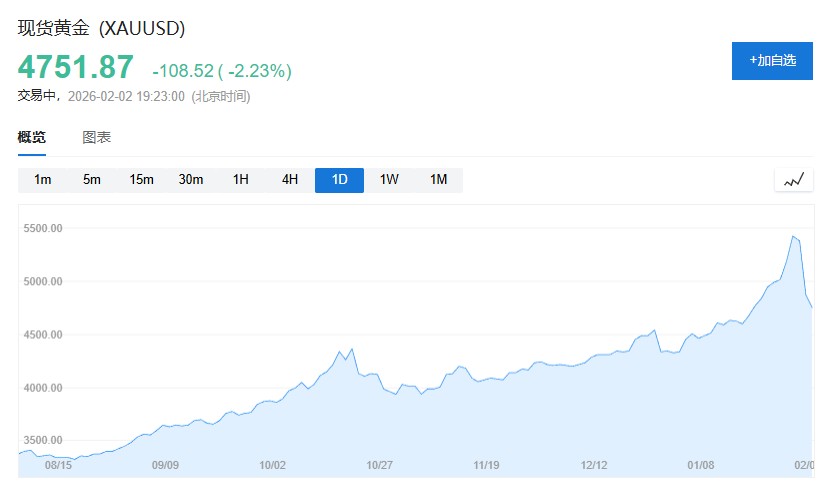Open the 图表 chart tab
Screen dimensions: 832x486
pyautogui.click(x=97, y=137)
